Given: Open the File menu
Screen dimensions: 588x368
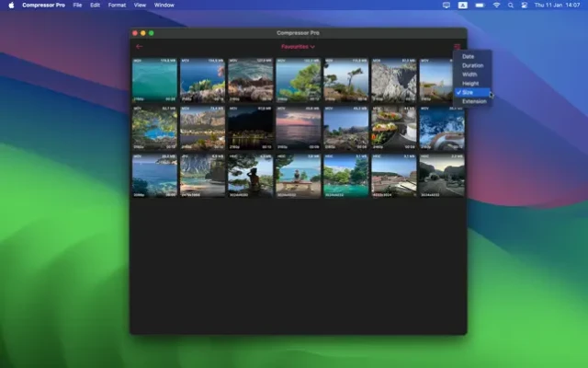Looking at the screenshot, I should [x=77, y=5].
